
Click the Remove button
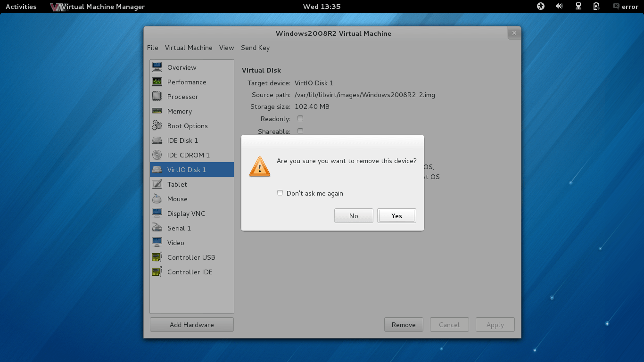point(404,324)
